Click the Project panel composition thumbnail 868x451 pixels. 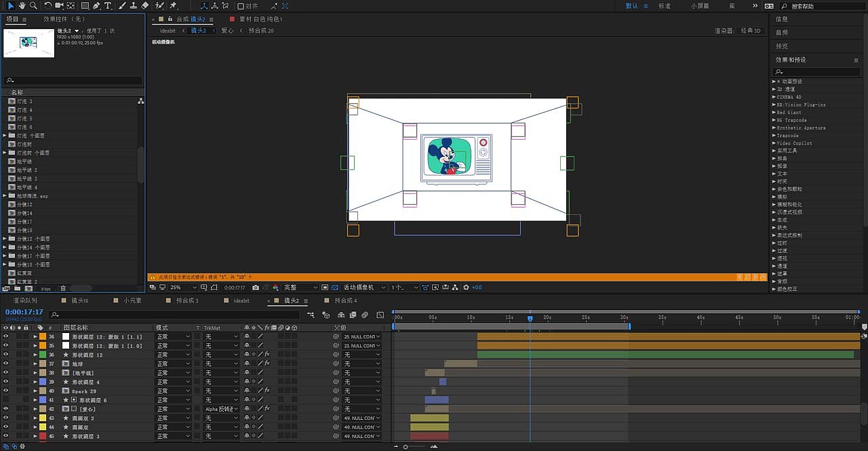(x=28, y=42)
